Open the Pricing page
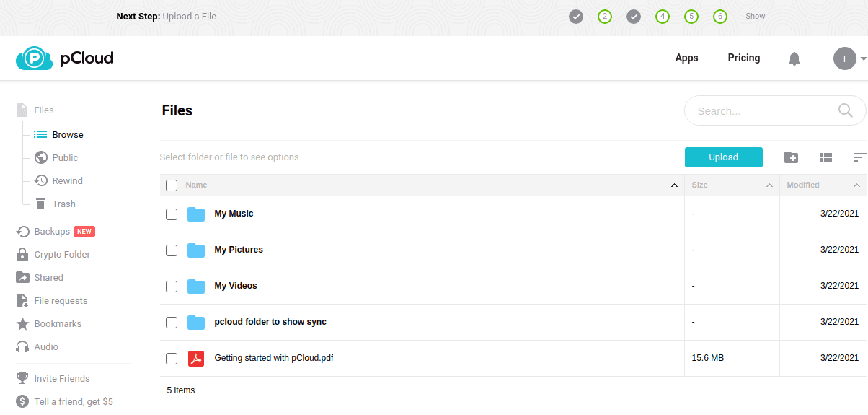 (x=744, y=58)
